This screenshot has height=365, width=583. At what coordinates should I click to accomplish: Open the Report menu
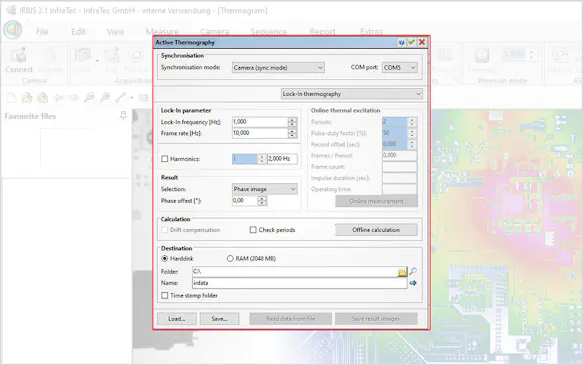coord(322,32)
